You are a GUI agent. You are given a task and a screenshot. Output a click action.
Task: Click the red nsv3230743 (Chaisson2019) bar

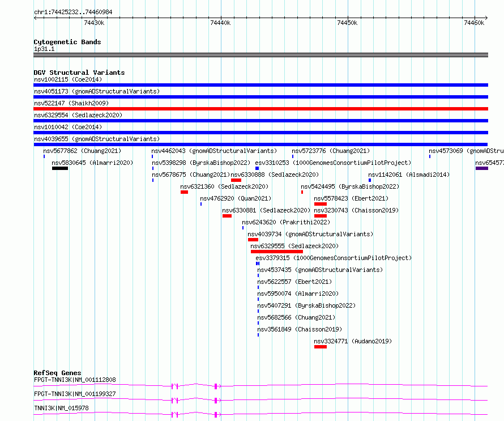321,216
